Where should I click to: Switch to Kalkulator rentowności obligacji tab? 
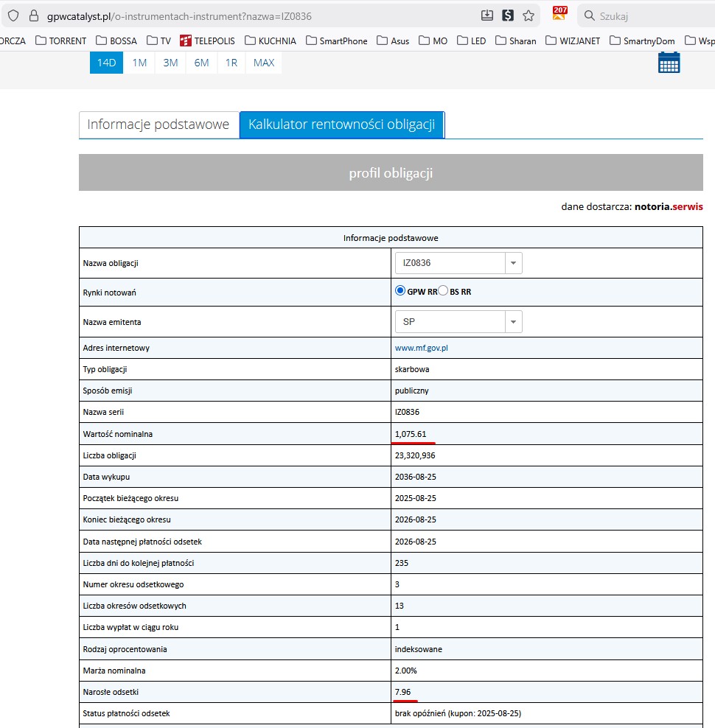tap(341, 125)
